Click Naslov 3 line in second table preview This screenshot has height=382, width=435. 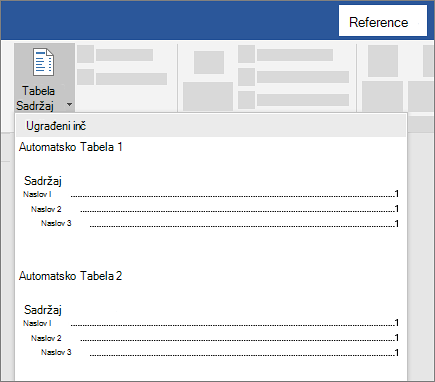tap(220, 352)
